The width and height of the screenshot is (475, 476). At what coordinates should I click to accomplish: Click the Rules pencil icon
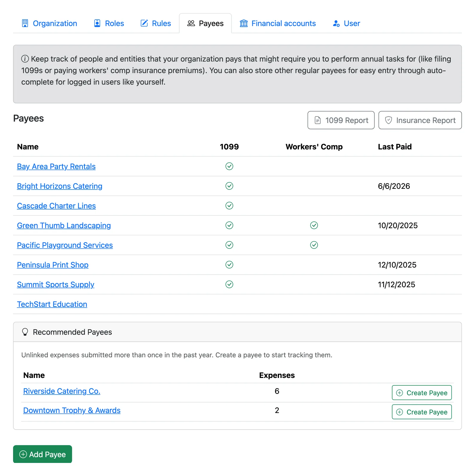[x=144, y=23]
